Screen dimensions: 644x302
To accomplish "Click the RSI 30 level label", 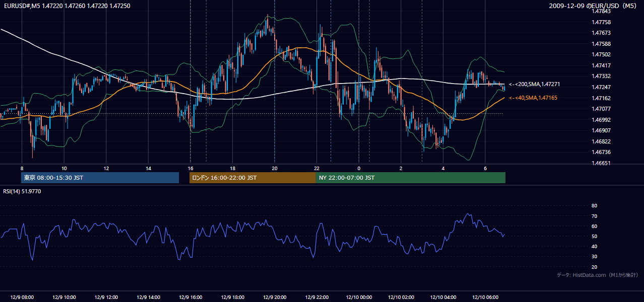I will click(x=594, y=257).
